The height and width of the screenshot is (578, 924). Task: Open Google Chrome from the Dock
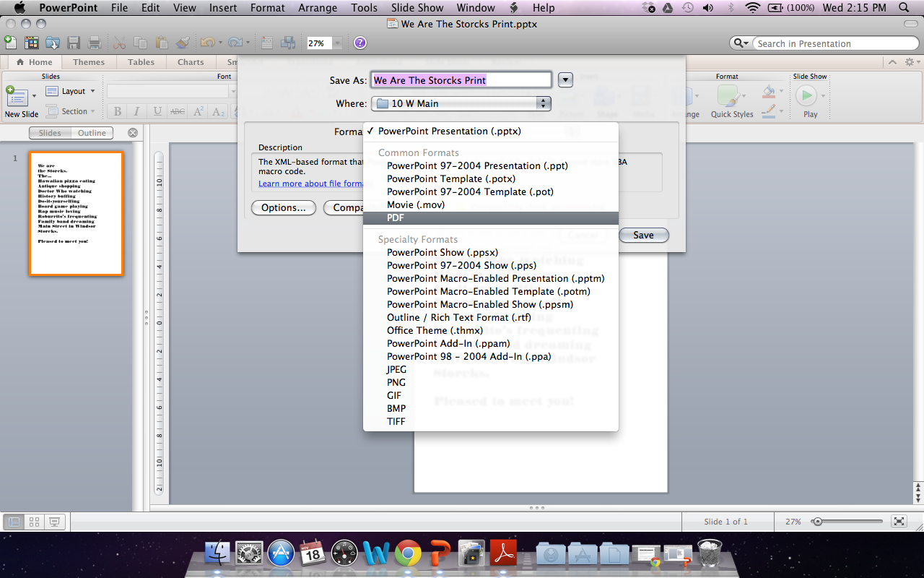coord(408,553)
